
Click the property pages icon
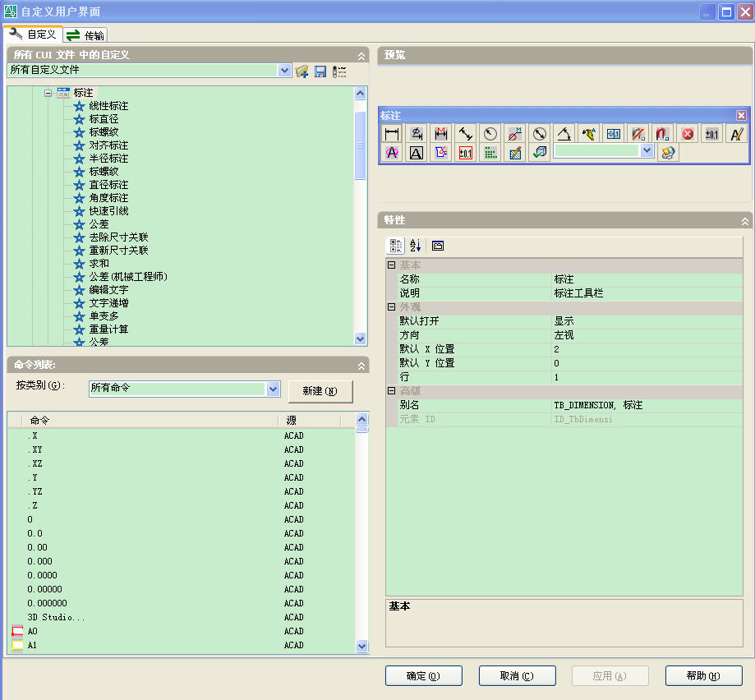[438, 246]
